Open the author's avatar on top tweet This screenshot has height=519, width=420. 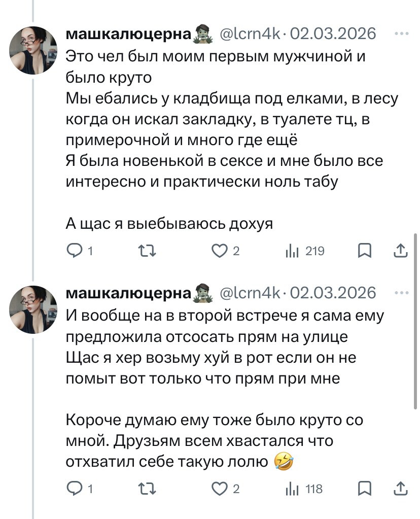[34, 50]
